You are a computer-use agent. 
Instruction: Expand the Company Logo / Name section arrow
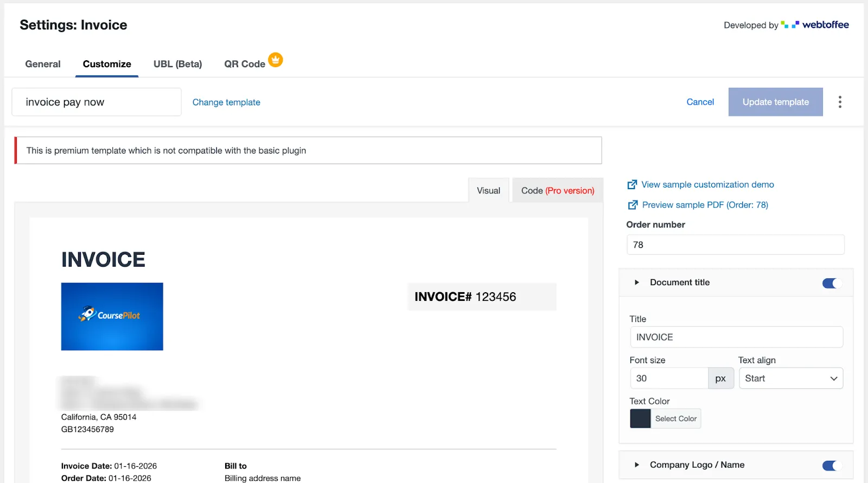pyautogui.click(x=637, y=465)
